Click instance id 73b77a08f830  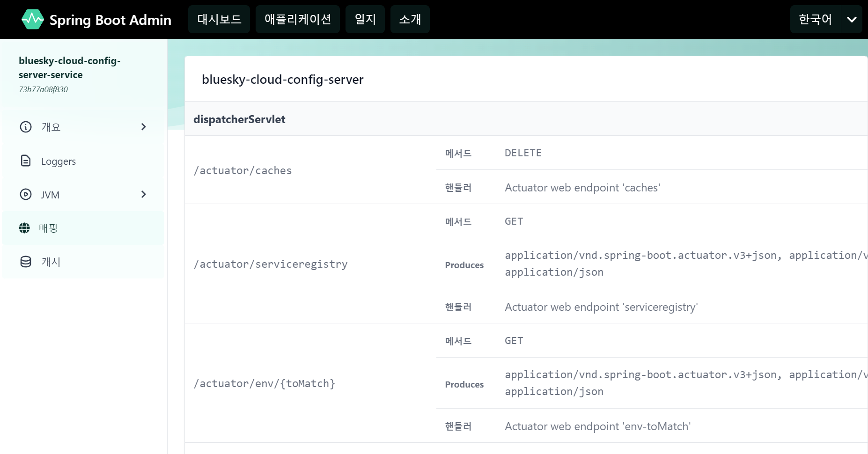coord(43,89)
